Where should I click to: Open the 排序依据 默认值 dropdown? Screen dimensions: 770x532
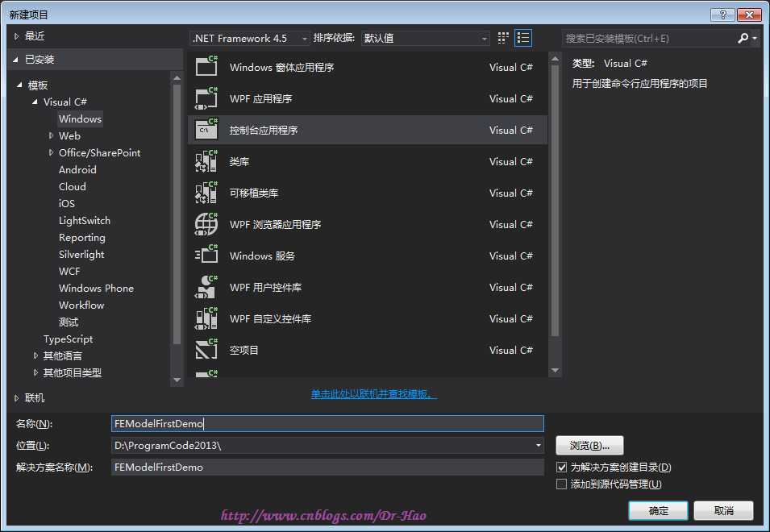point(425,38)
